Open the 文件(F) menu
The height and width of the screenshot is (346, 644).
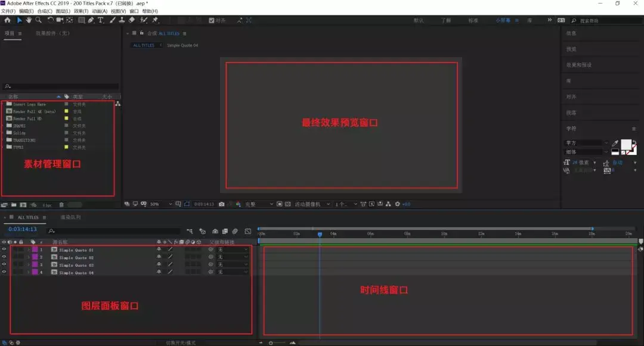8,11
